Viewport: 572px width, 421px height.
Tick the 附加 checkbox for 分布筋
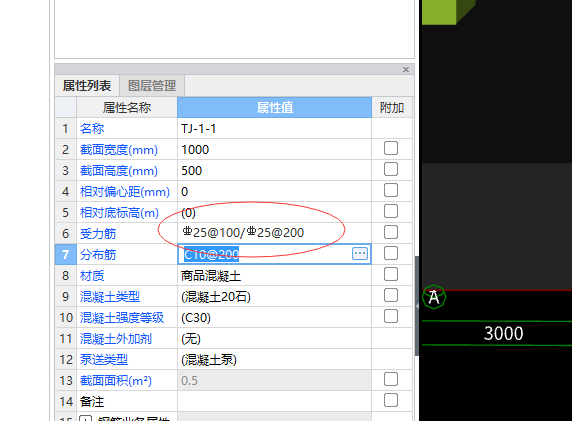pos(391,253)
